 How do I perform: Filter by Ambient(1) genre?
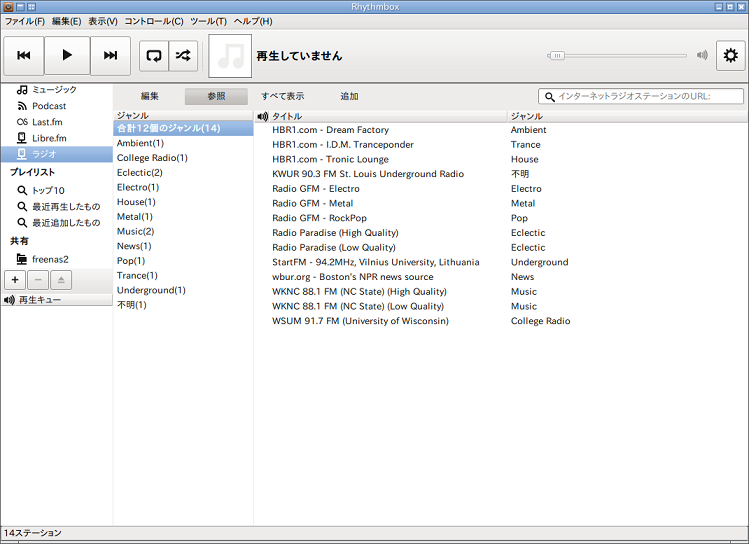point(183,143)
